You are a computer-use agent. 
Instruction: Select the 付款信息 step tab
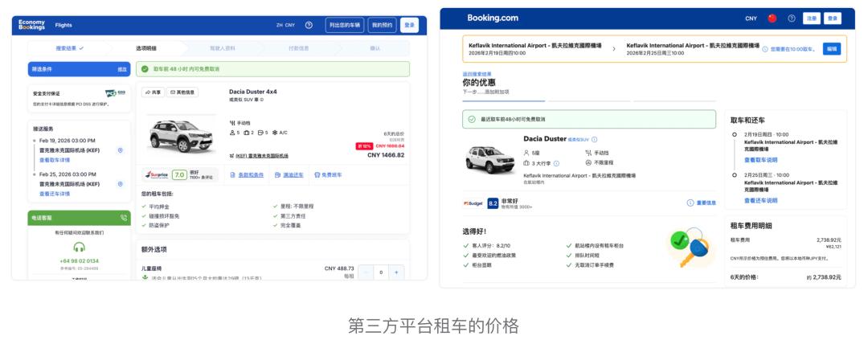click(299, 48)
